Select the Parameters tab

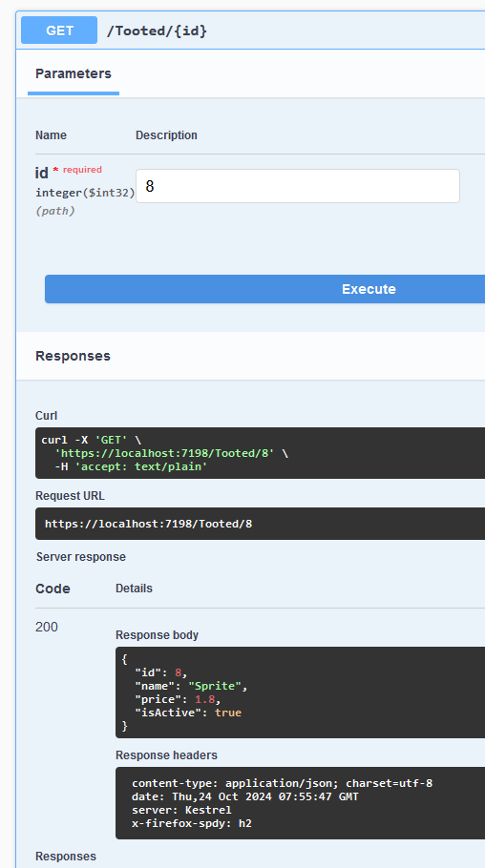(x=74, y=74)
